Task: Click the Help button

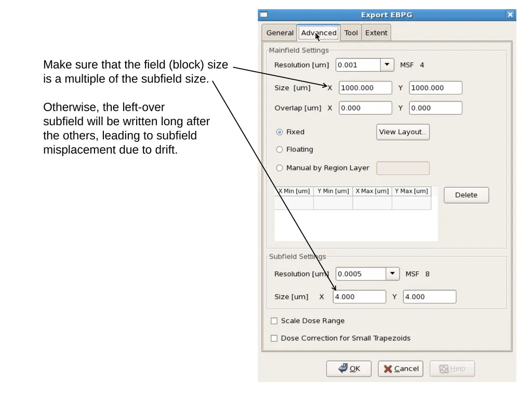Action: click(452, 369)
